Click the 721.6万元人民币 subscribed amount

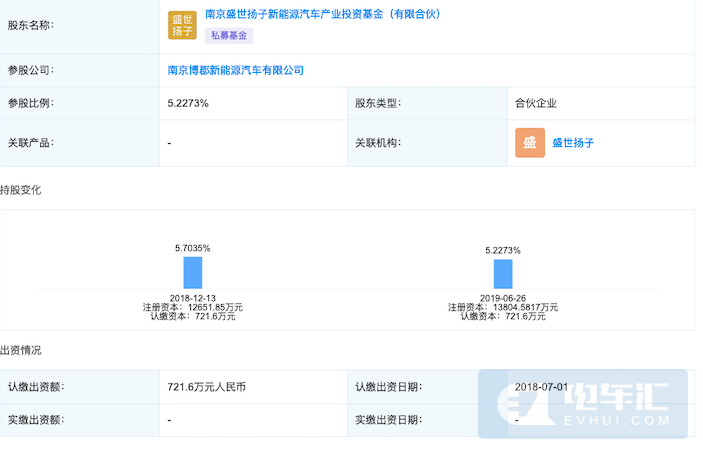pyautogui.click(x=207, y=387)
